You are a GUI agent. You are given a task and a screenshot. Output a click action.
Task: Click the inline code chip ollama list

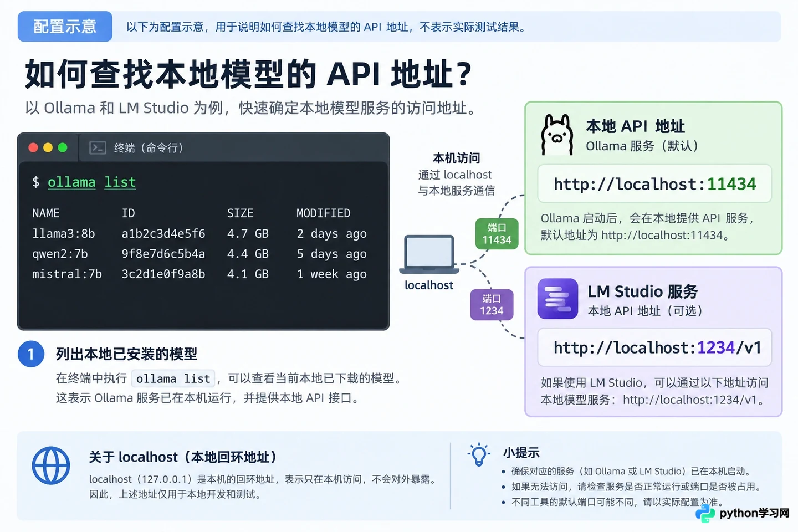173,378
